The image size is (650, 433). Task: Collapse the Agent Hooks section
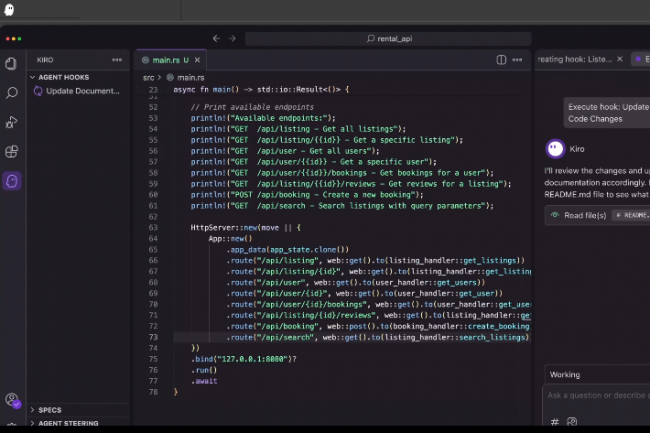pyautogui.click(x=64, y=76)
